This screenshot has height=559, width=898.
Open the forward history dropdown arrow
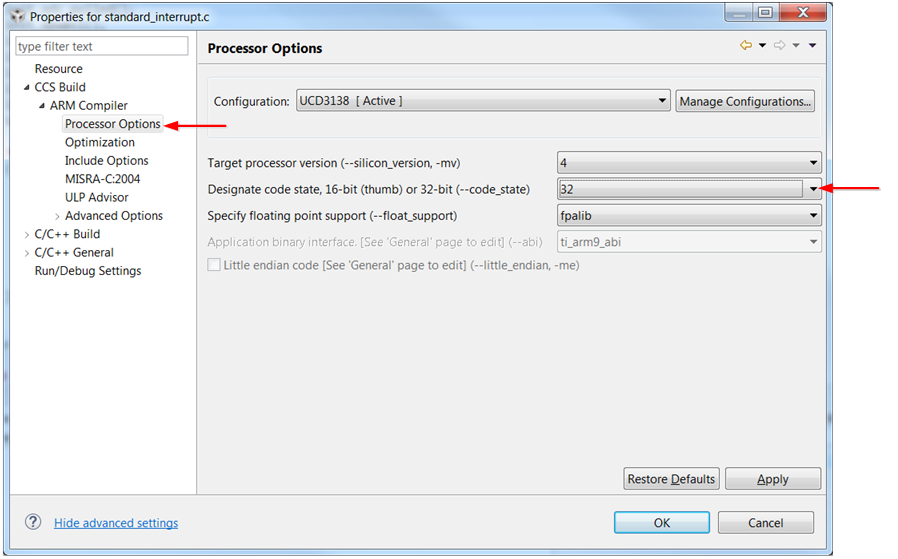(796, 45)
